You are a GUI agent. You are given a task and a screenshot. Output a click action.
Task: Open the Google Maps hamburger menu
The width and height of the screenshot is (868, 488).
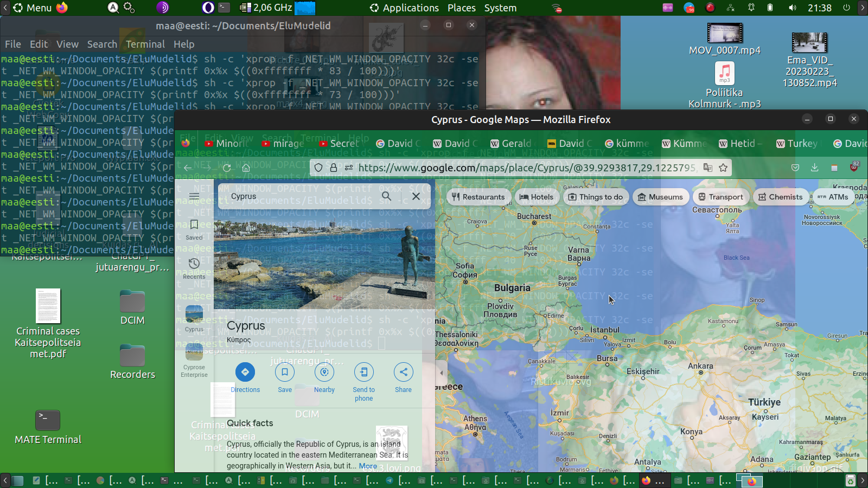pyautogui.click(x=194, y=196)
